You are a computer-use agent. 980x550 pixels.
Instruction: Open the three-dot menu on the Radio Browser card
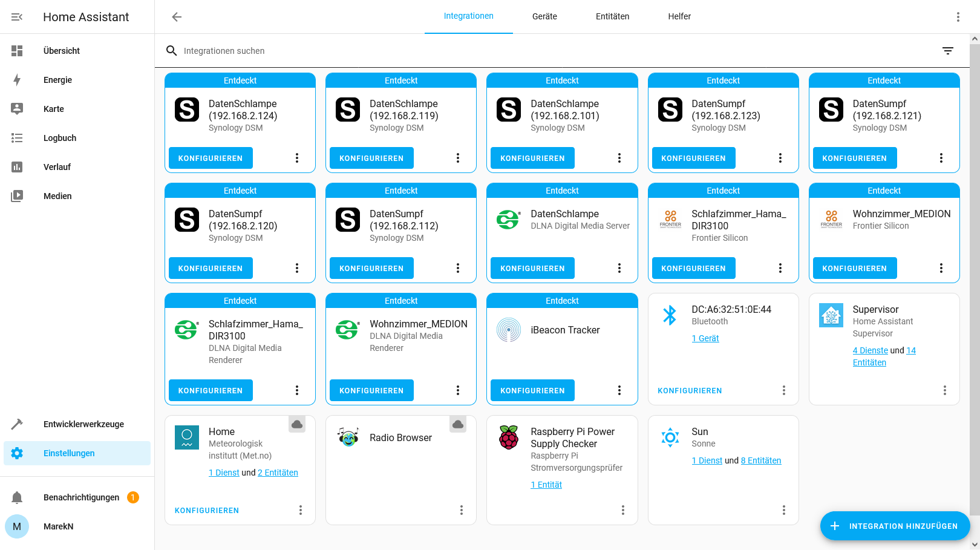point(461,510)
